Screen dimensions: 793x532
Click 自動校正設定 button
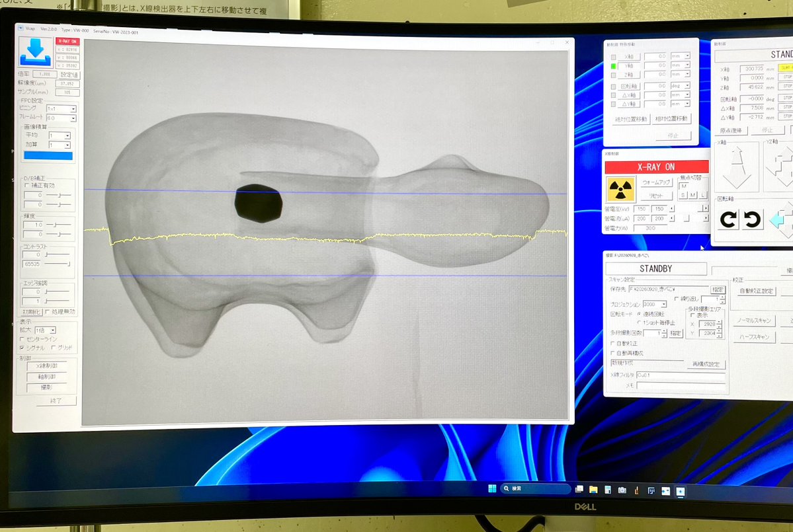pyautogui.click(x=756, y=291)
